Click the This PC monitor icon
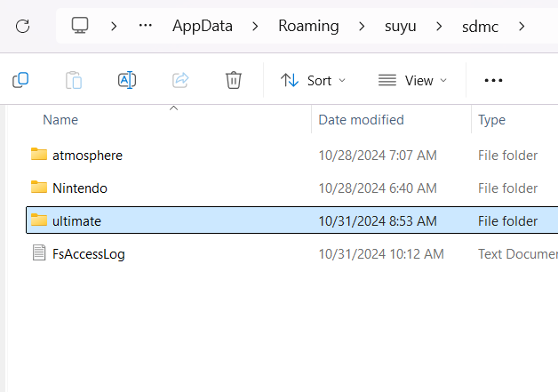This screenshot has height=392, width=558. click(81, 26)
